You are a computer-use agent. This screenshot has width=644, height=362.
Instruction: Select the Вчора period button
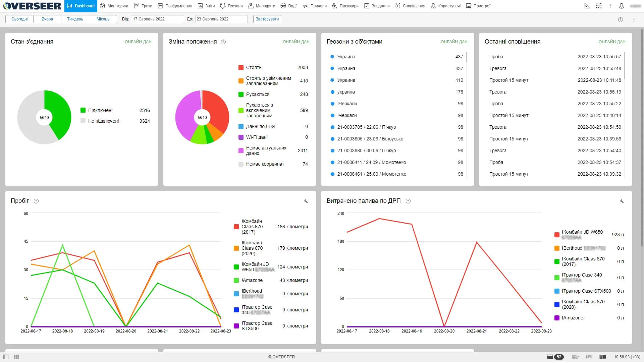pyautogui.click(x=47, y=19)
